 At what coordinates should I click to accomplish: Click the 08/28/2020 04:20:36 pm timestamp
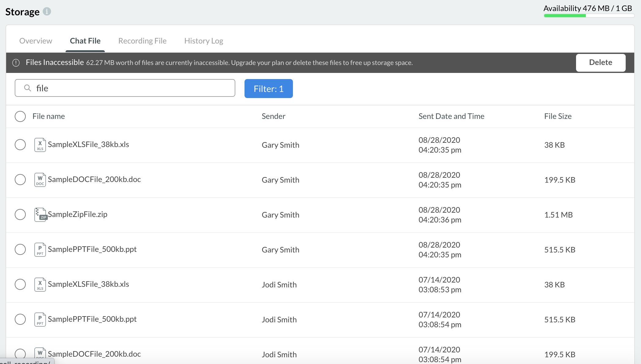point(440,215)
